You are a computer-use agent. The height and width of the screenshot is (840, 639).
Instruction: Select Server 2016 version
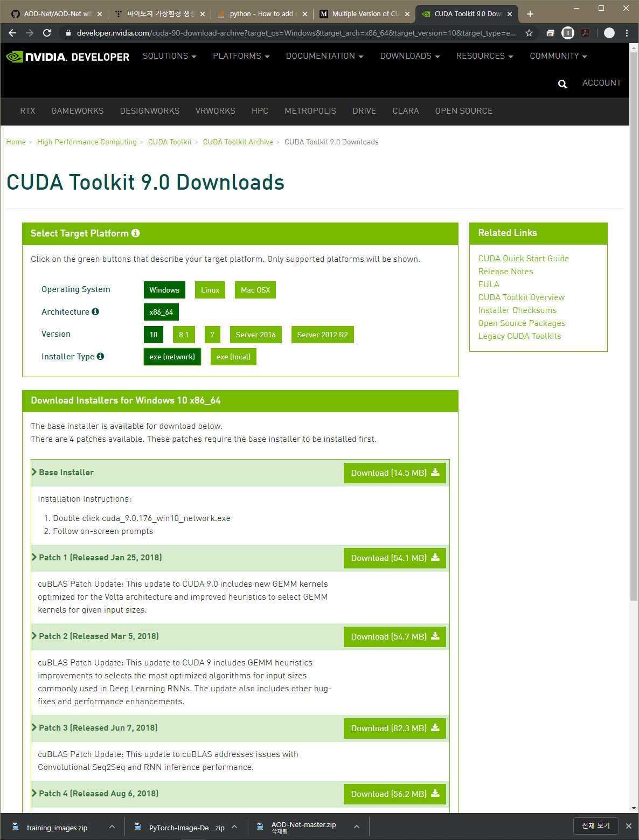tap(255, 335)
